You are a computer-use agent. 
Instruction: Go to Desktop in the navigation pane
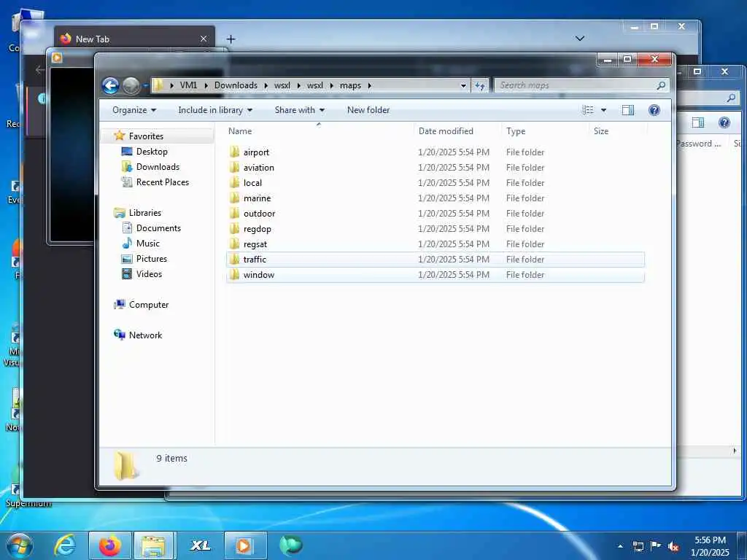click(x=152, y=152)
